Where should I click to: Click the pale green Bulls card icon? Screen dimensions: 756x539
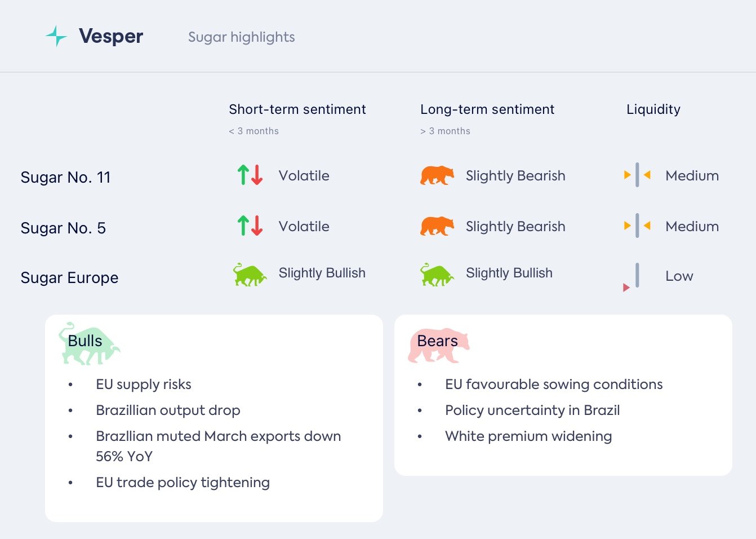tap(89, 343)
